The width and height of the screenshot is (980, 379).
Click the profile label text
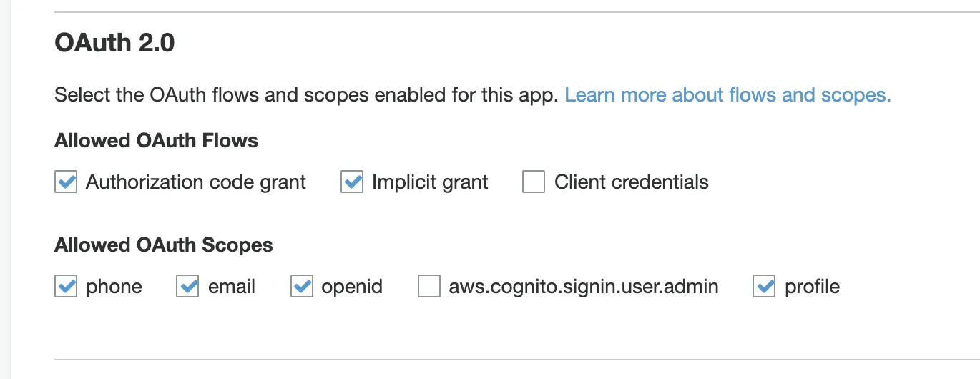[x=813, y=287]
